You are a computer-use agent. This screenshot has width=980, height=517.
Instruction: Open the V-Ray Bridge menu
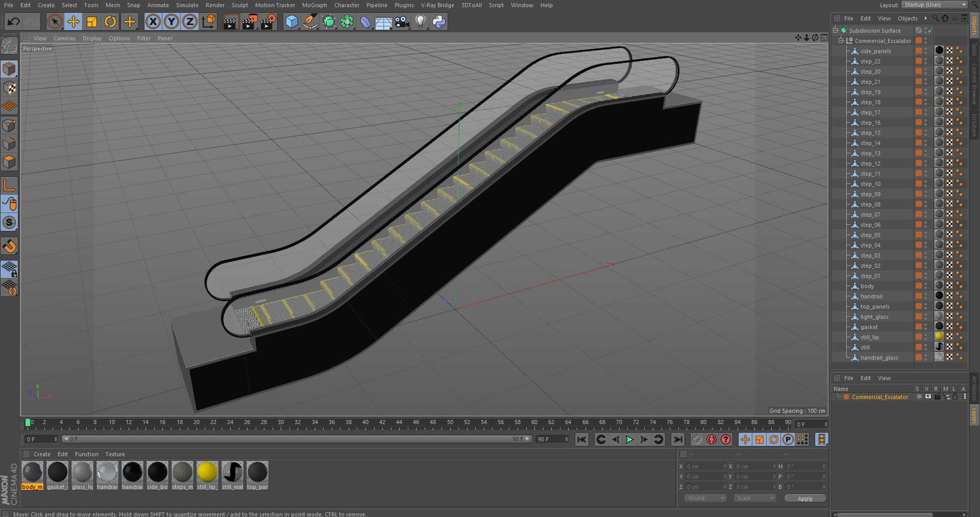click(x=437, y=5)
